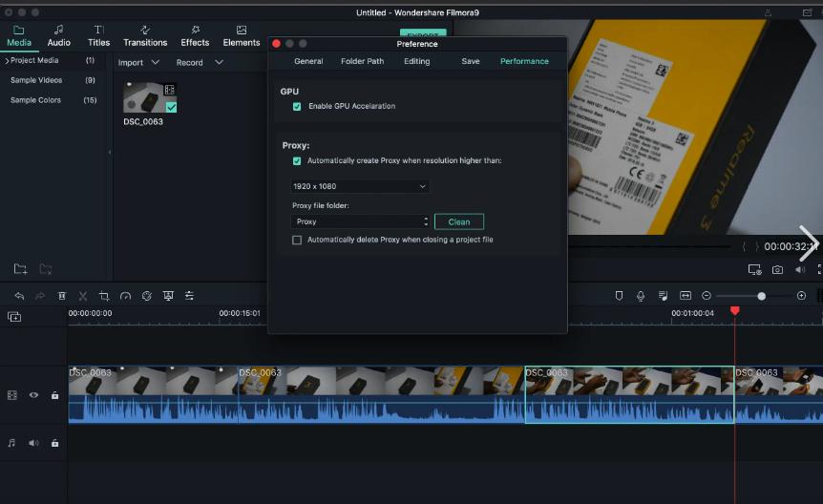Expand the Import dropdown menu
The width and height of the screenshot is (823, 504).
click(x=138, y=63)
